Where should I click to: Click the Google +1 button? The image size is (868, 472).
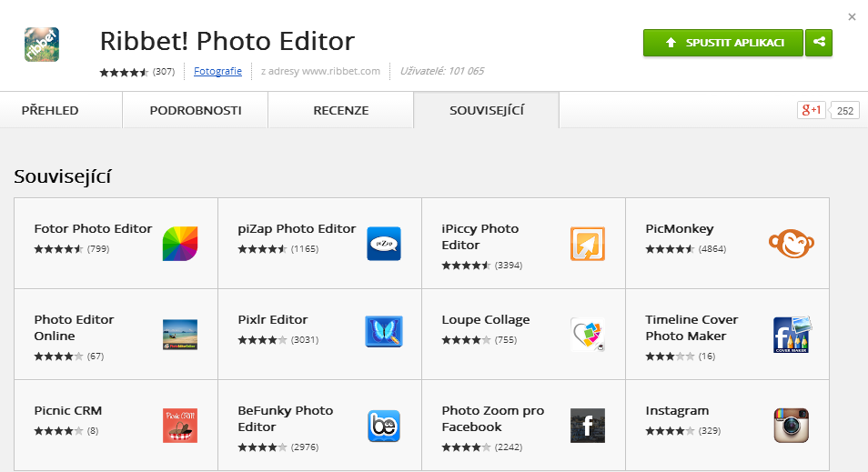click(811, 110)
